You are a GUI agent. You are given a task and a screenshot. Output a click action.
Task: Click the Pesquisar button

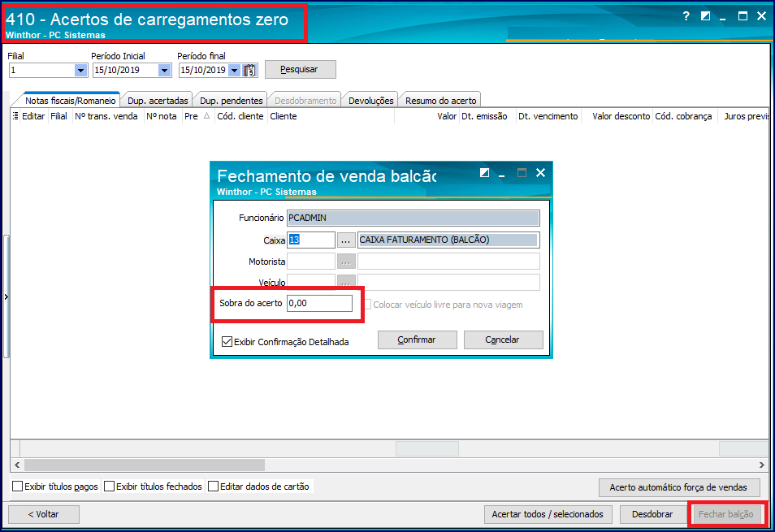[x=300, y=70]
